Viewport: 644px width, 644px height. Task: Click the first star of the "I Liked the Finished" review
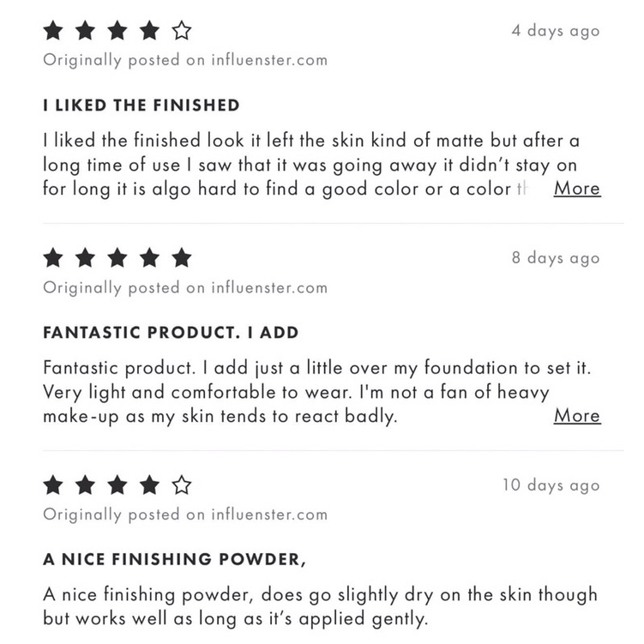pyautogui.click(x=53, y=32)
